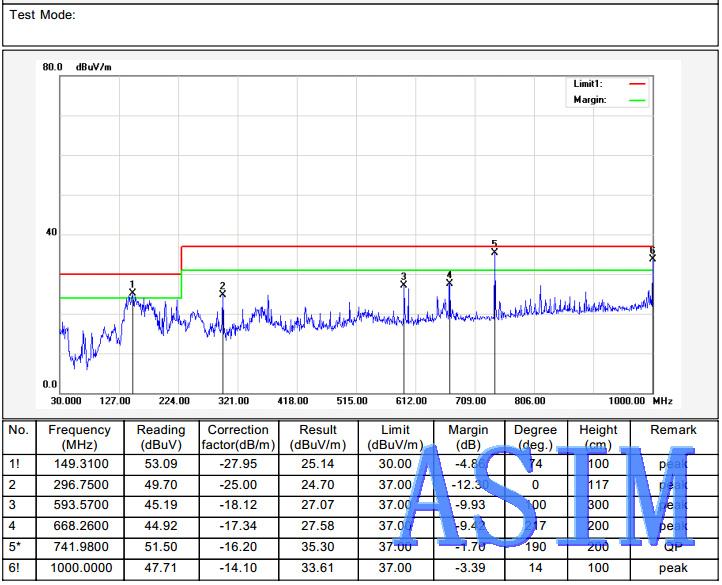Click the Limit1: legend label
The height and width of the screenshot is (585, 722).
[x=588, y=84]
